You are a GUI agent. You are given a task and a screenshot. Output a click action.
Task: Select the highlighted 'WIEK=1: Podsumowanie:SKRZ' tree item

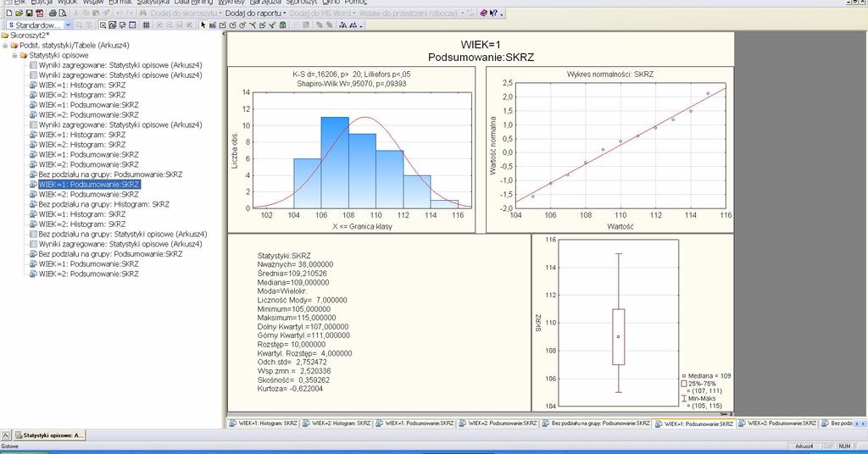(x=88, y=184)
